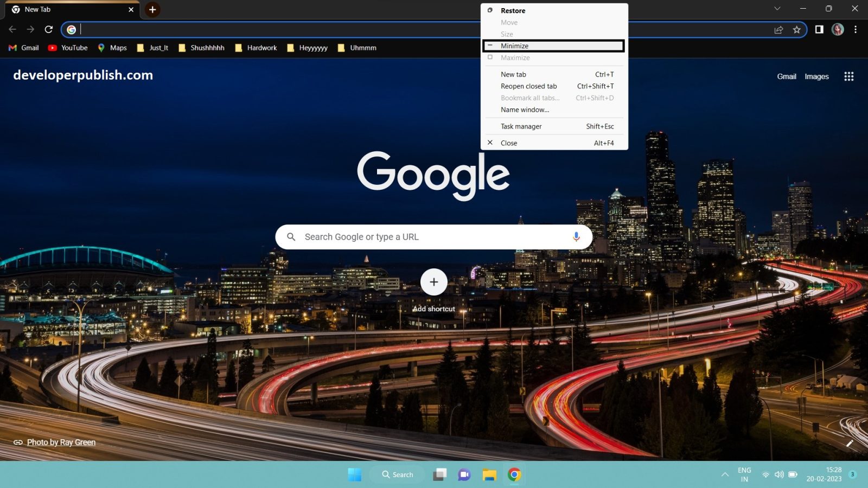This screenshot has width=868, height=488.
Task: Open the side panel icon
Action: [x=819, y=30]
